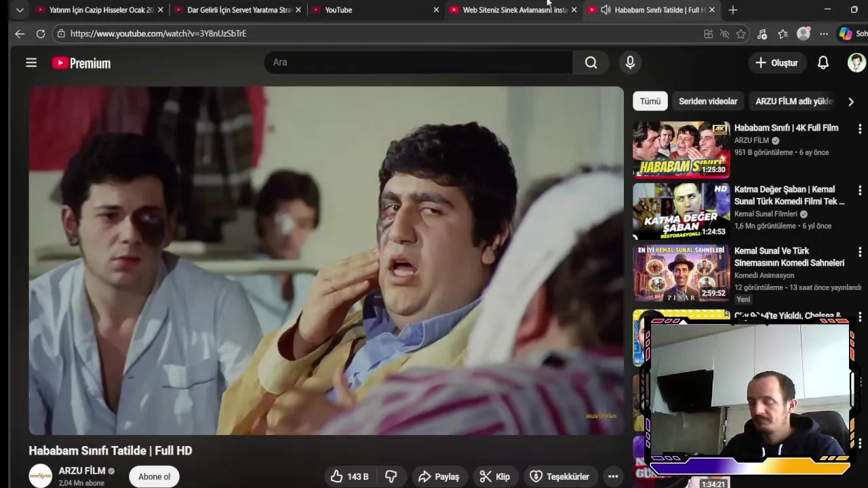Open the media control music icon

(762, 34)
